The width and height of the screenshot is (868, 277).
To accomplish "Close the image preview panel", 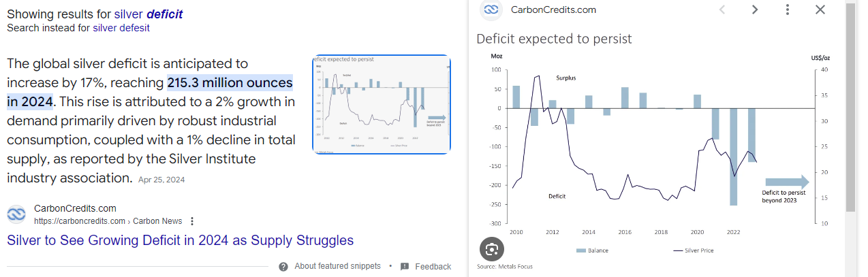I will tap(820, 10).
